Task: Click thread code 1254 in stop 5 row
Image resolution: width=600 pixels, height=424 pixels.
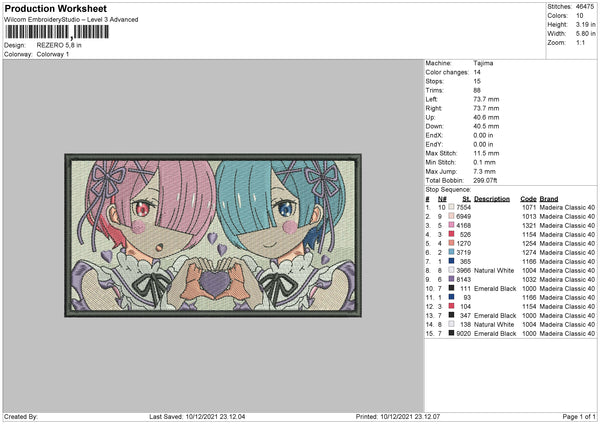Action: tap(529, 243)
